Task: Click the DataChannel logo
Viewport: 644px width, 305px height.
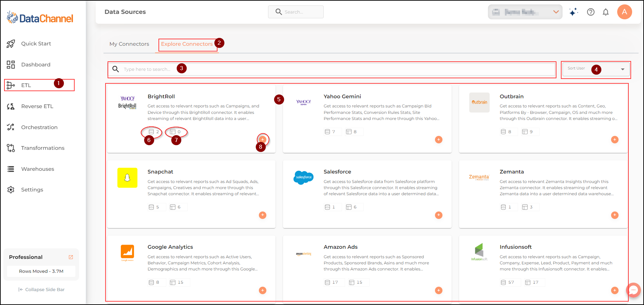Action: [40, 18]
